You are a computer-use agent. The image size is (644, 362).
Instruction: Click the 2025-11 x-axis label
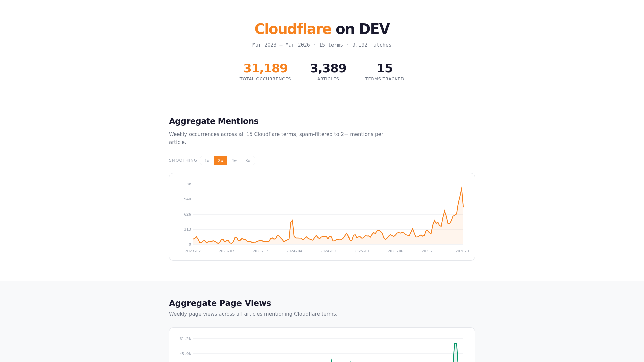[429, 251]
